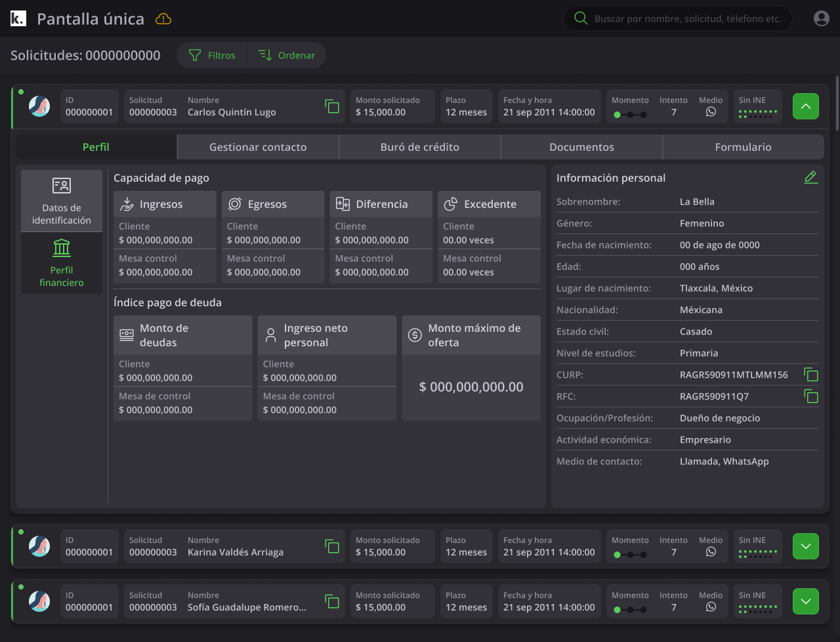Expand the Sofía Guadalupe Romero request card
The width and height of the screenshot is (840, 642).
click(806, 601)
